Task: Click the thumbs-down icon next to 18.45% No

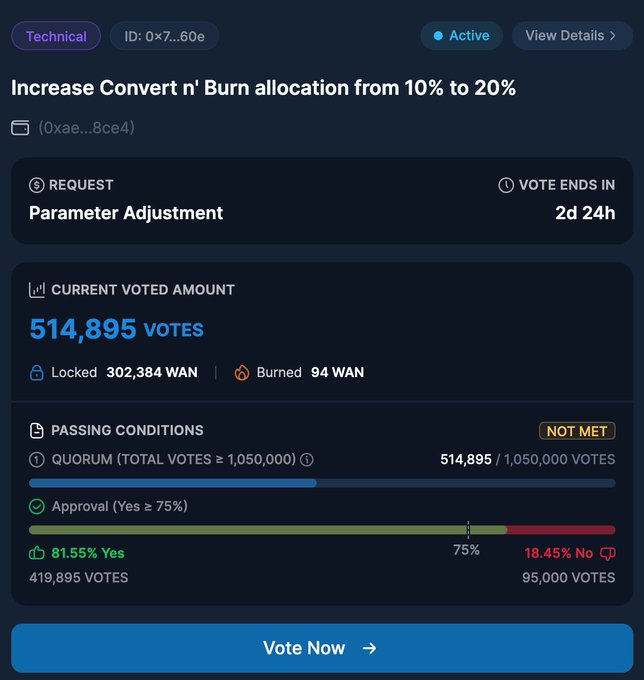Action: 608,553
